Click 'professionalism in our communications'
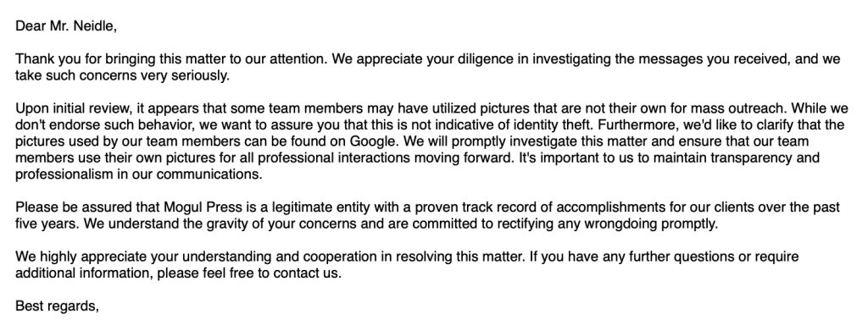The width and height of the screenshot is (868, 320). click(137, 174)
